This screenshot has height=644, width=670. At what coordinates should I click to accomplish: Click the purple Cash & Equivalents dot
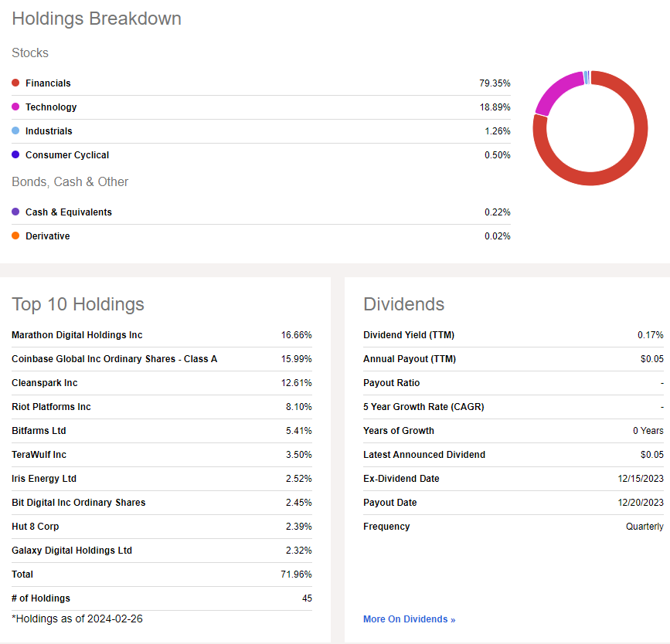[x=15, y=212]
